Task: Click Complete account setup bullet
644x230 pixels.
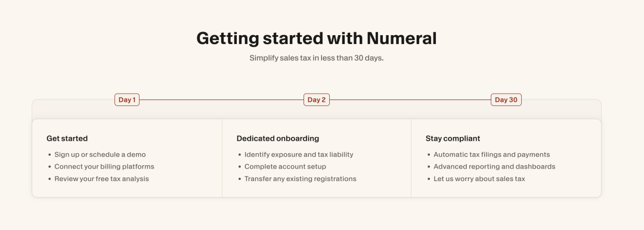Action: point(285,167)
